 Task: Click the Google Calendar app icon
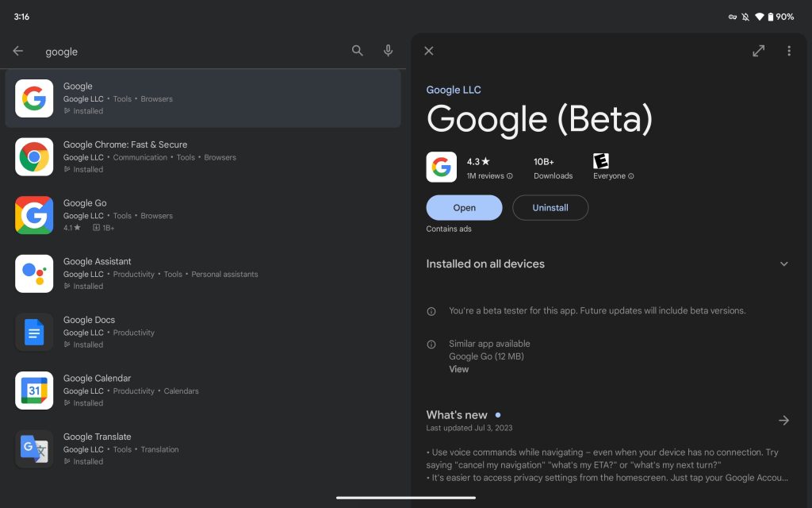(34, 391)
